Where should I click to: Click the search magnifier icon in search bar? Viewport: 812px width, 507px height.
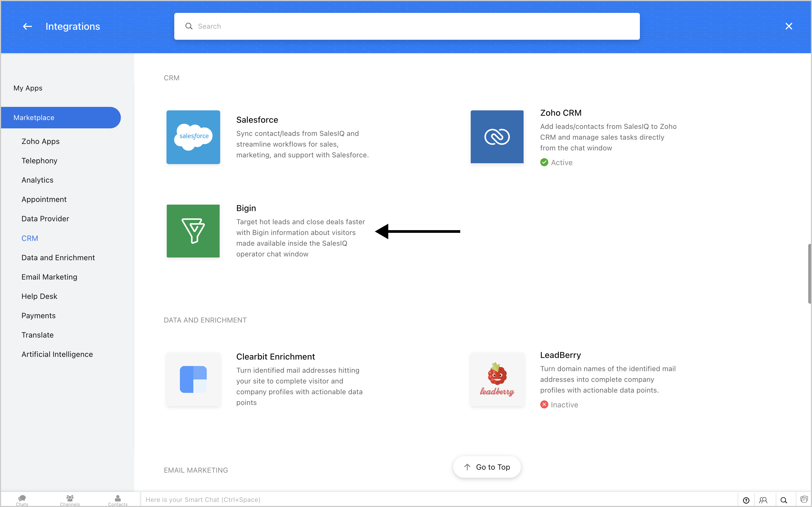coord(189,26)
